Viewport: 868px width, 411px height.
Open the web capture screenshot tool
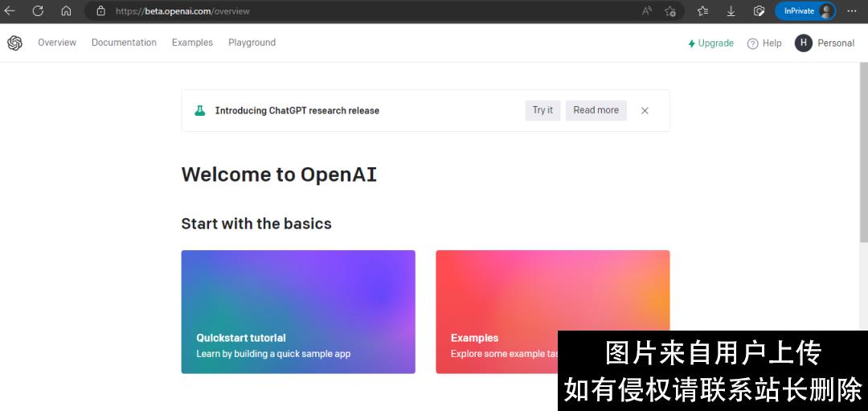pyautogui.click(x=759, y=11)
